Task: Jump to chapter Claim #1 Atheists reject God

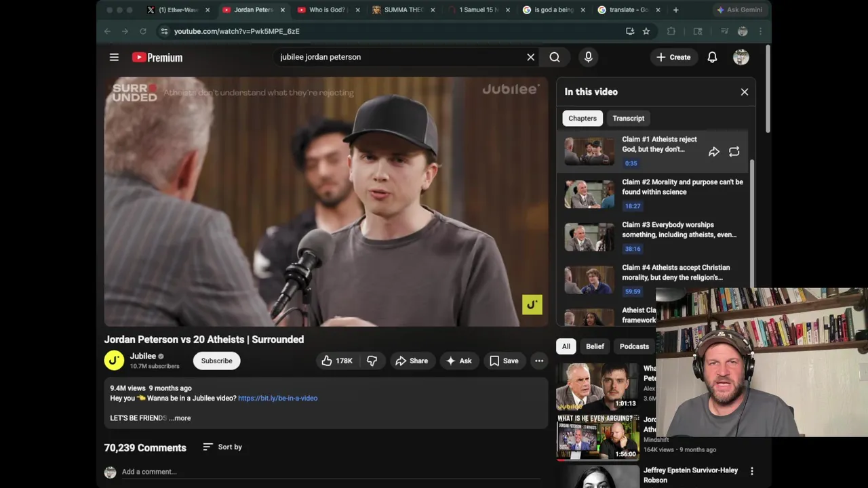Action: coord(654,151)
